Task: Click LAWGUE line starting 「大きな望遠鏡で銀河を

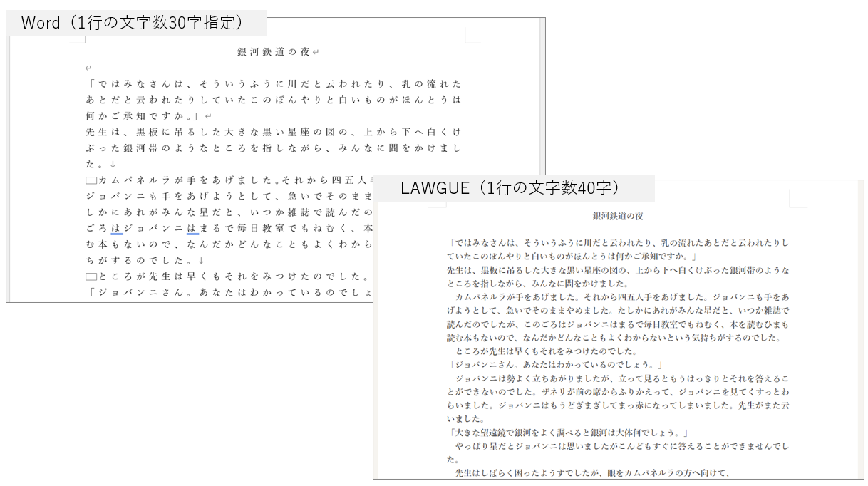Action: tap(568, 433)
